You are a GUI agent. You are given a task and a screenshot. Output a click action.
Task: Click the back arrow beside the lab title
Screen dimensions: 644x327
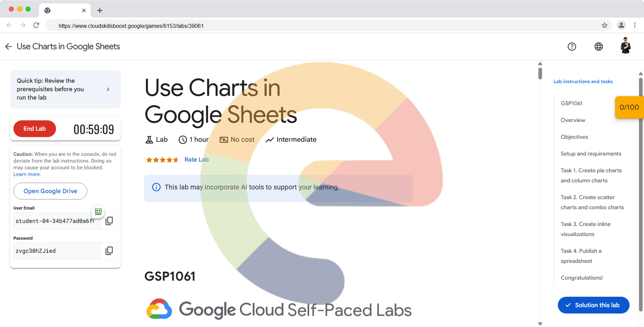[9, 47]
